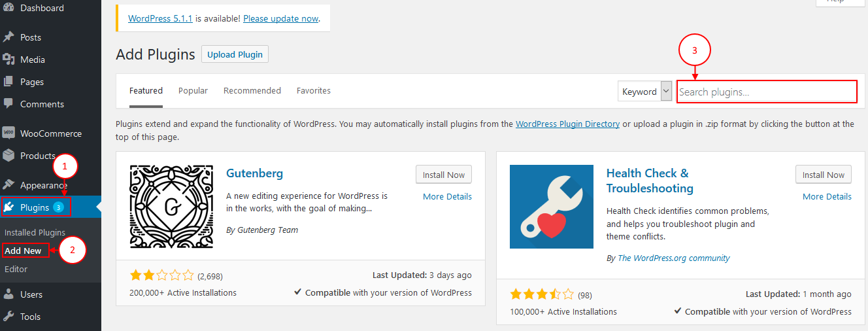
Task: Click the Gutenberg star rating
Action: click(x=162, y=275)
